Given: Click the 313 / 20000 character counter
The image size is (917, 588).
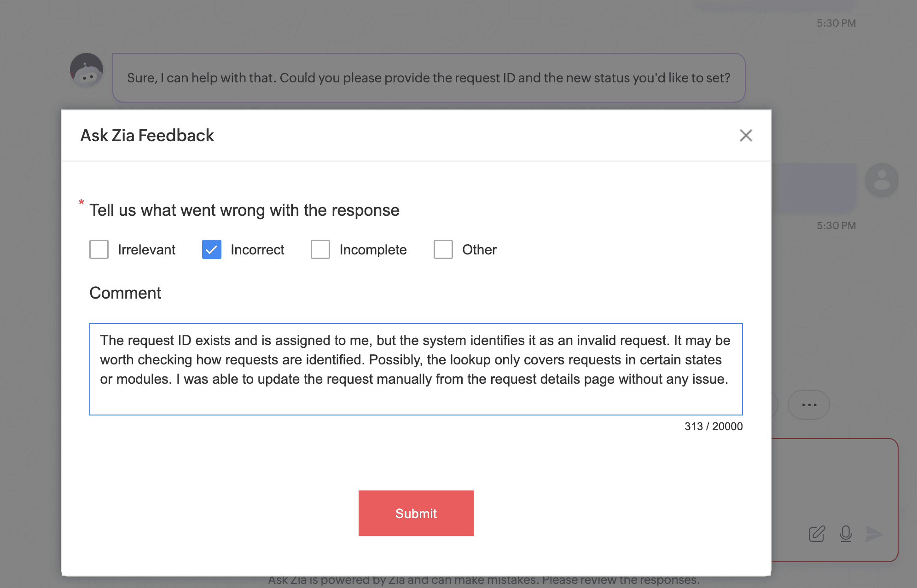Looking at the screenshot, I should point(714,427).
